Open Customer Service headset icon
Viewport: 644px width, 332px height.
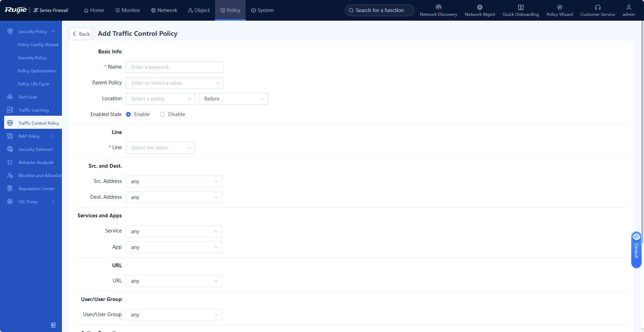[598, 7]
